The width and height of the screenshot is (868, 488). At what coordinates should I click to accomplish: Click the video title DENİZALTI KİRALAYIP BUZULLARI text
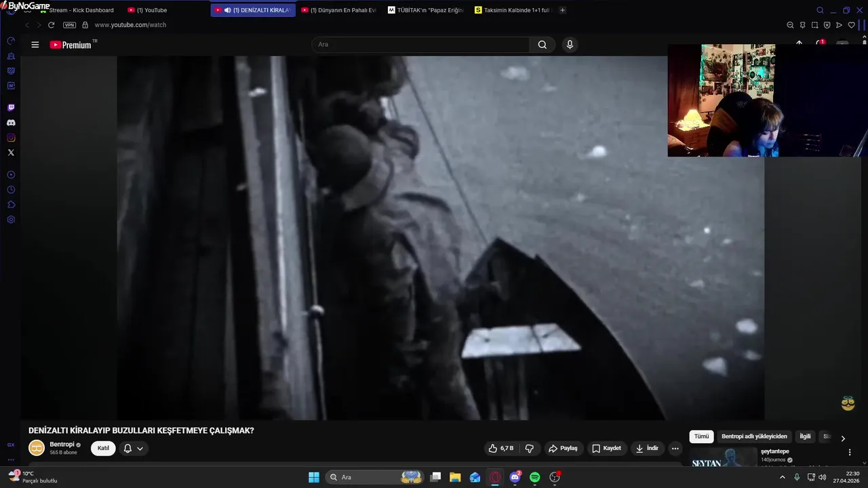coord(141,430)
